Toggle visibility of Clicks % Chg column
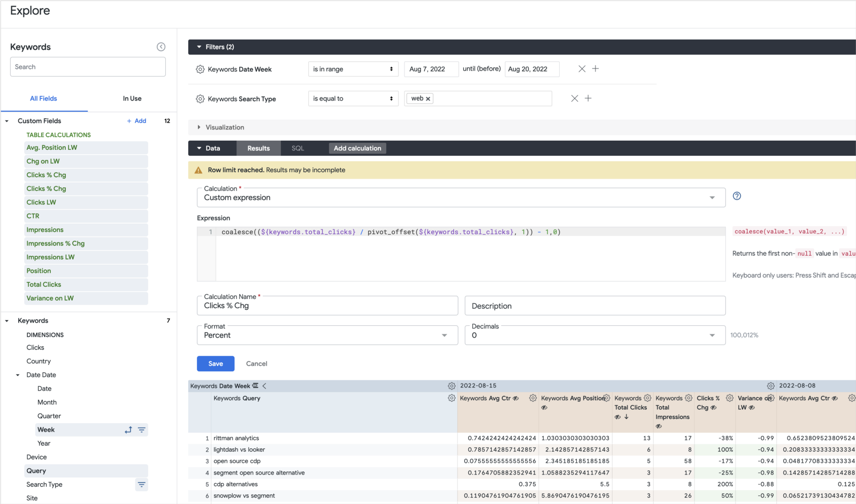The width and height of the screenshot is (856, 504). pos(713,408)
